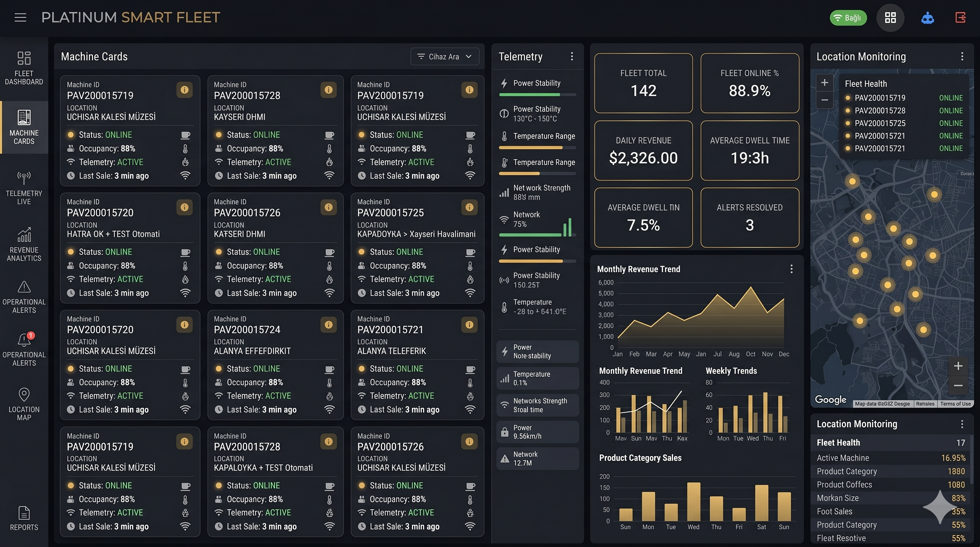Image resolution: width=980 pixels, height=547 pixels.
Task: Click the bottom-right map zoom out button
Action: (x=958, y=386)
